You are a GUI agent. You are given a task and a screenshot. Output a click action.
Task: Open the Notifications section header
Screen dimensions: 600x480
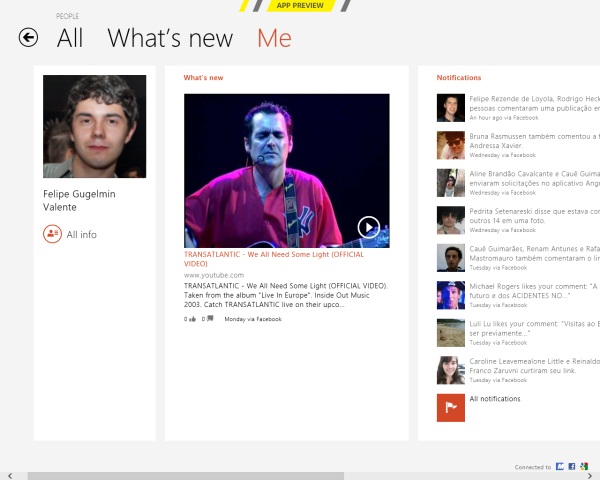point(459,78)
